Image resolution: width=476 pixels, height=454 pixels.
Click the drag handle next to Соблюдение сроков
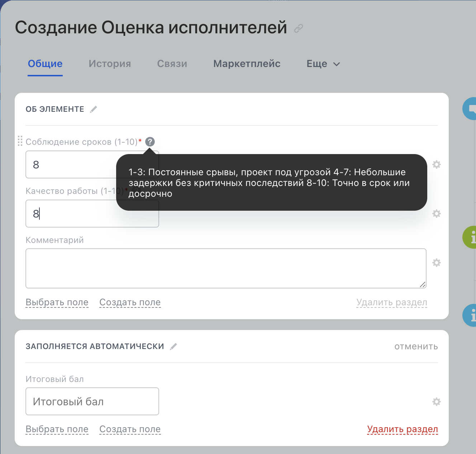[20, 142]
